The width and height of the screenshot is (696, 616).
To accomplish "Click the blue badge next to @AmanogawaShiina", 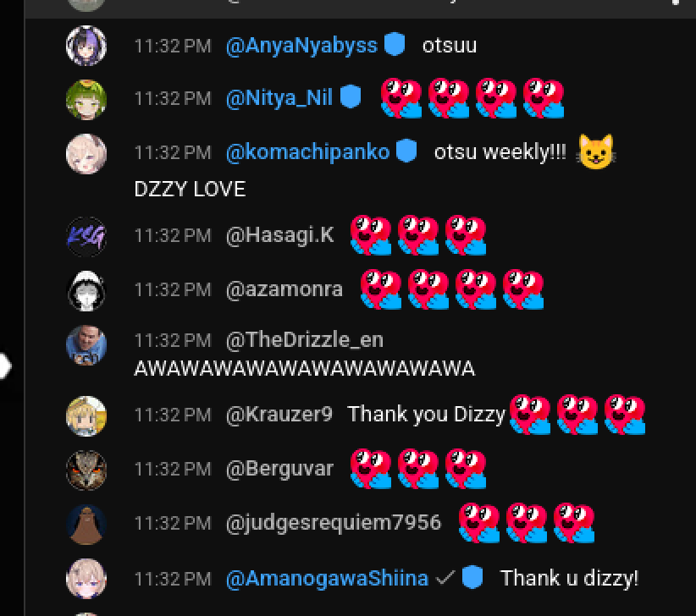I will 472,577.
